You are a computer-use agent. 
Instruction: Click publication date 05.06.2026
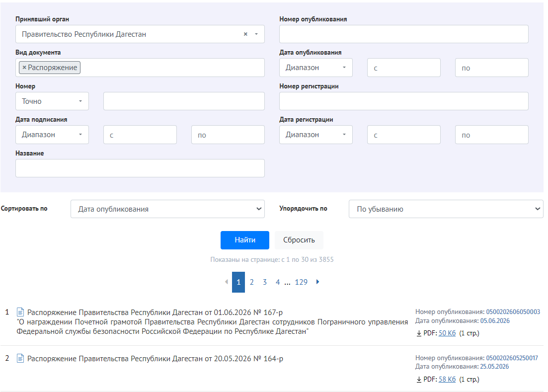tap(495, 321)
